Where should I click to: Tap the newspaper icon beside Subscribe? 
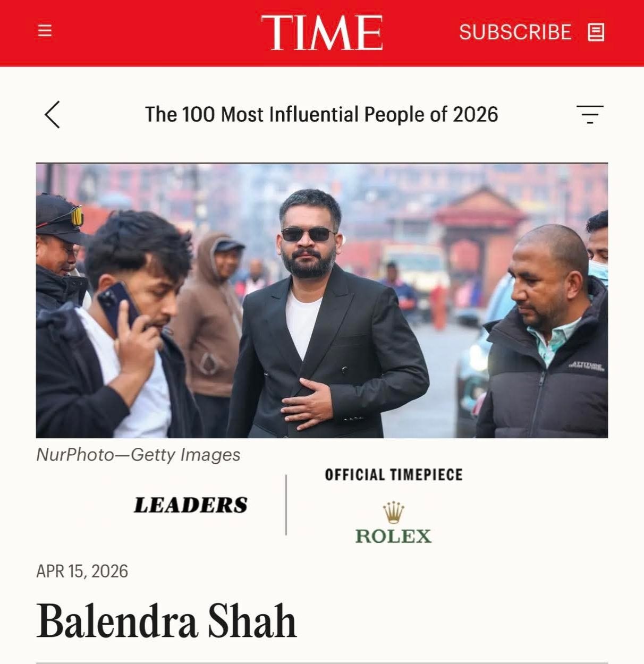click(596, 32)
